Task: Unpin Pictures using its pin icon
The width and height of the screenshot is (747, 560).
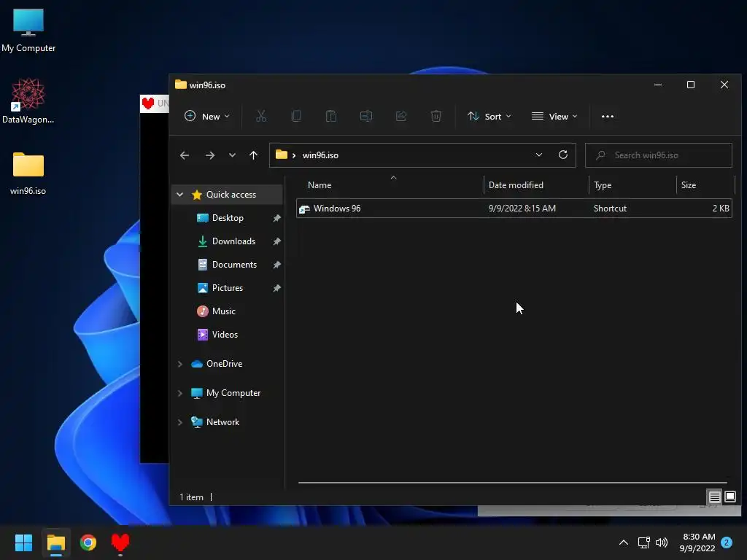Action: (276, 287)
